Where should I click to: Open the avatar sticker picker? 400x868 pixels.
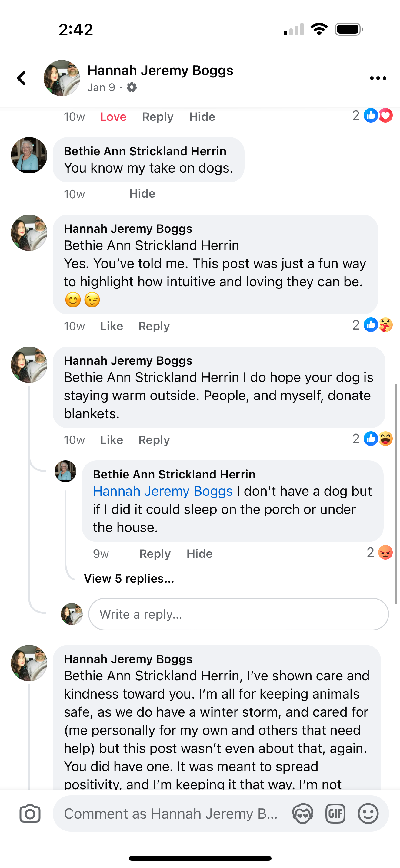pos(302,814)
